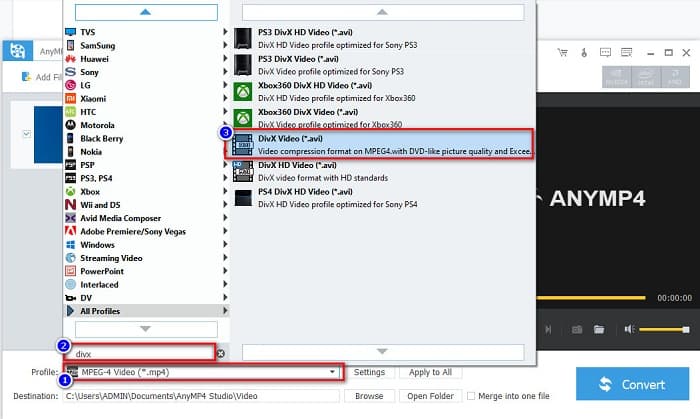Click the register key icon
Image resolution: width=700 pixels, height=419 pixels.
tap(583, 53)
